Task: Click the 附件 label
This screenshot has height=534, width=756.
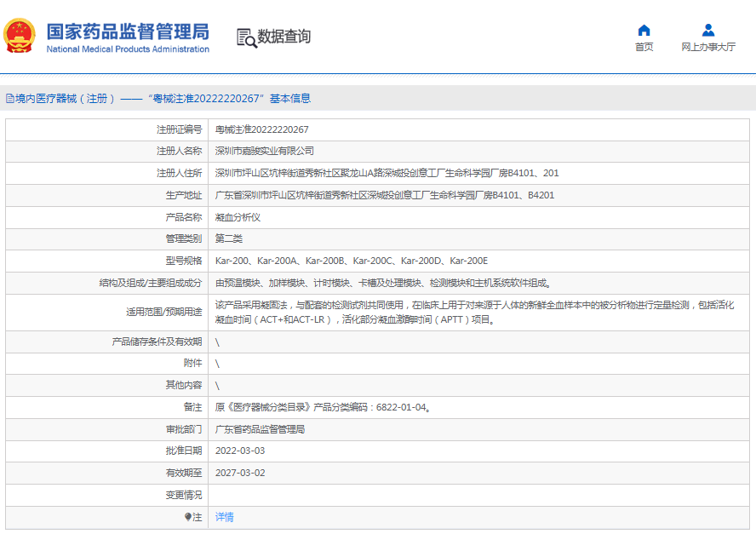Action: tap(193, 363)
